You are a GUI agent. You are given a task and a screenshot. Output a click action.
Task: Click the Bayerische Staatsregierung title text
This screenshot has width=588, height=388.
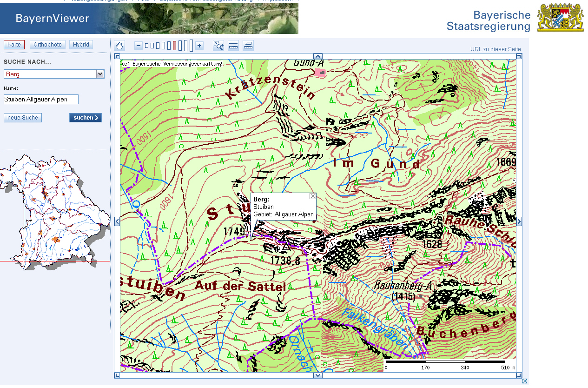pyautogui.click(x=489, y=20)
